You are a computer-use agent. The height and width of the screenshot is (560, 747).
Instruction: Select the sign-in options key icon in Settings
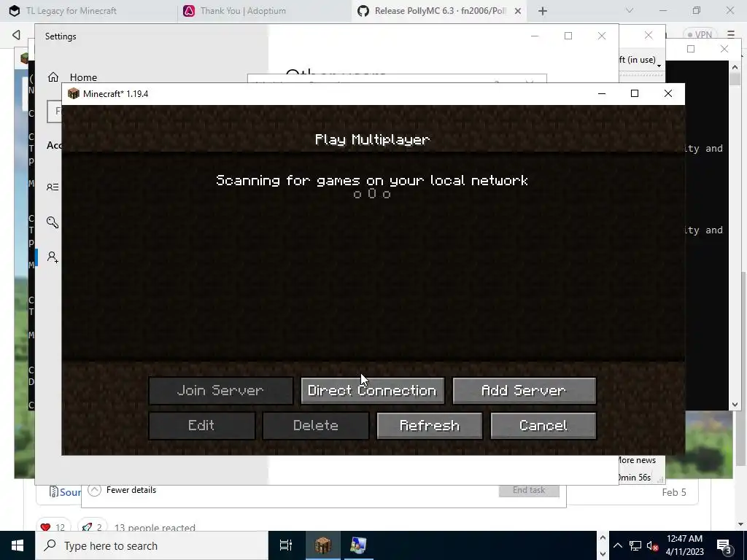(53, 222)
